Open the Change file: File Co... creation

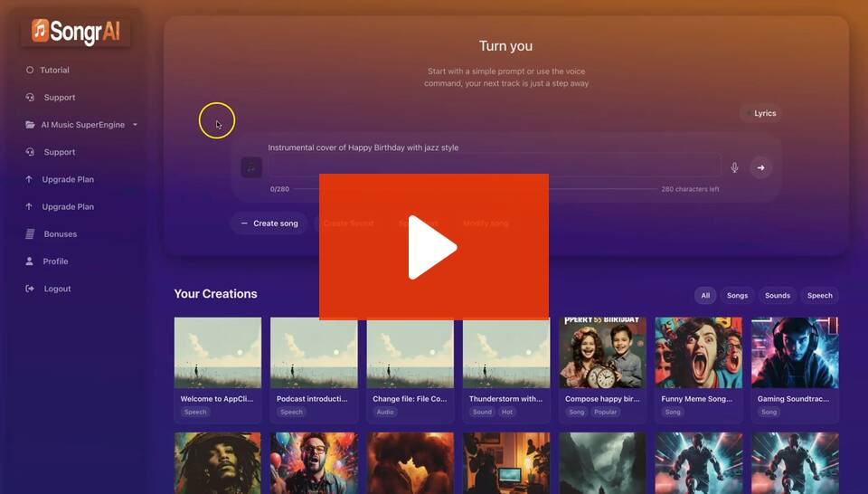(x=410, y=370)
